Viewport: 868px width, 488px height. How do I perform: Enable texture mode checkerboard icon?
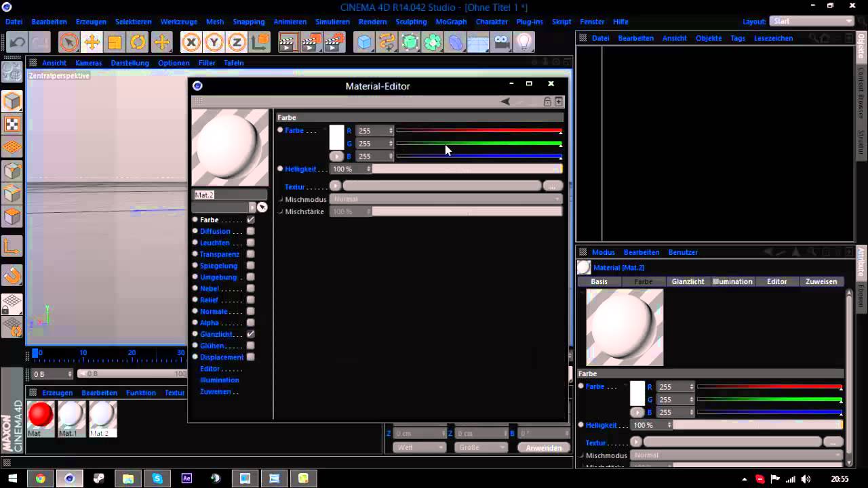tap(12, 124)
